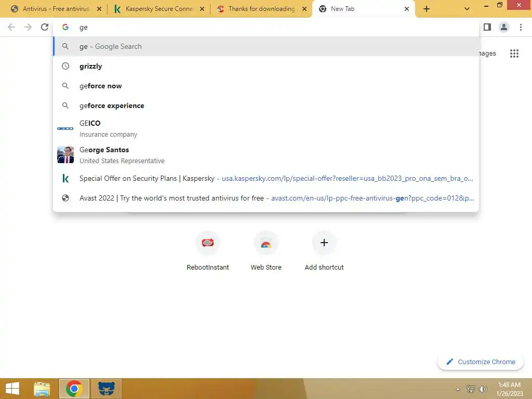
Task: Open a new tab with the plus button
Action: 427,9
